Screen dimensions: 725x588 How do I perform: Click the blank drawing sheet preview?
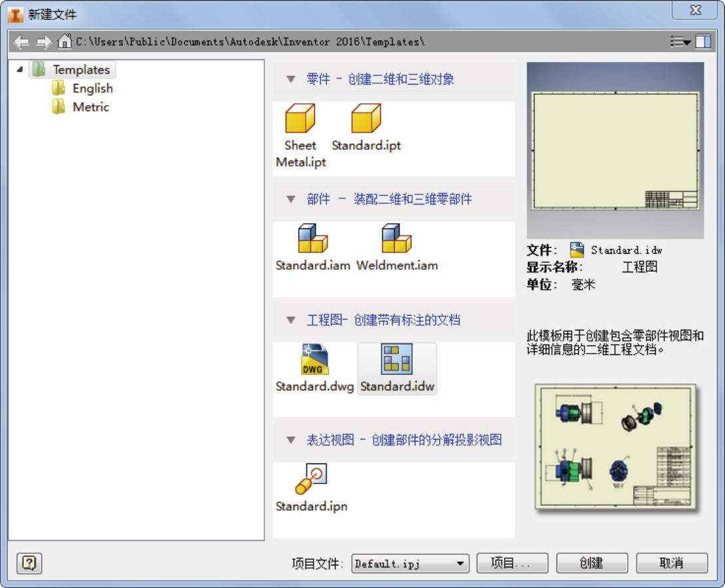615,150
